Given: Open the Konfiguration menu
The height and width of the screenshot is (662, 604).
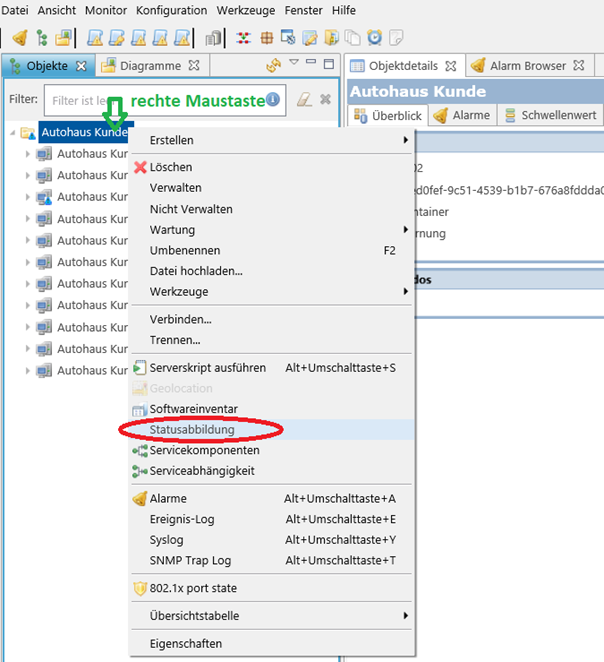Looking at the screenshot, I should coord(171,10).
